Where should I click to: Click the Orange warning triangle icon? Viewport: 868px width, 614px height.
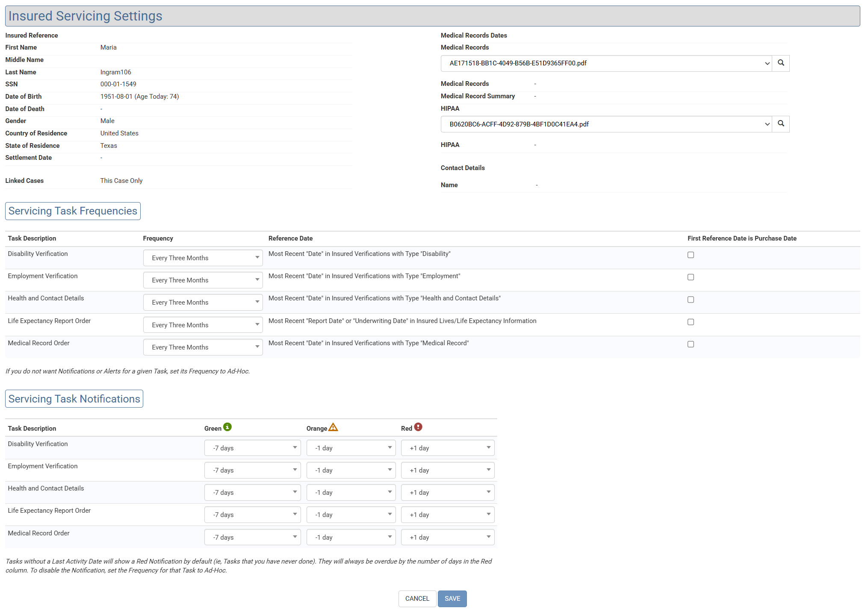[333, 427]
